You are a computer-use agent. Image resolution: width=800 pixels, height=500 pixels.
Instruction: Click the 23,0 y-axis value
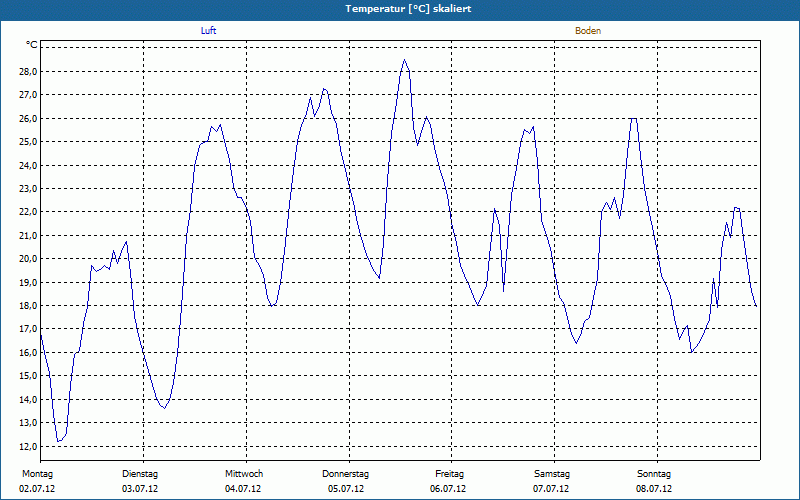pyautogui.click(x=28, y=189)
